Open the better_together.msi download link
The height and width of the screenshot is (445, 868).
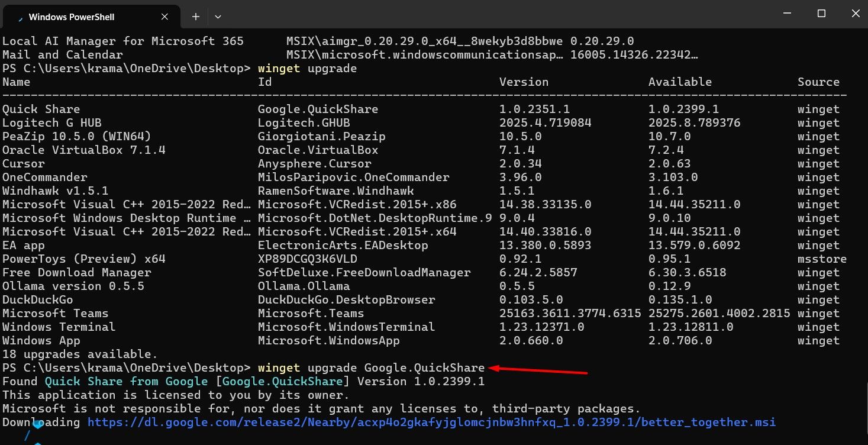(431, 422)
